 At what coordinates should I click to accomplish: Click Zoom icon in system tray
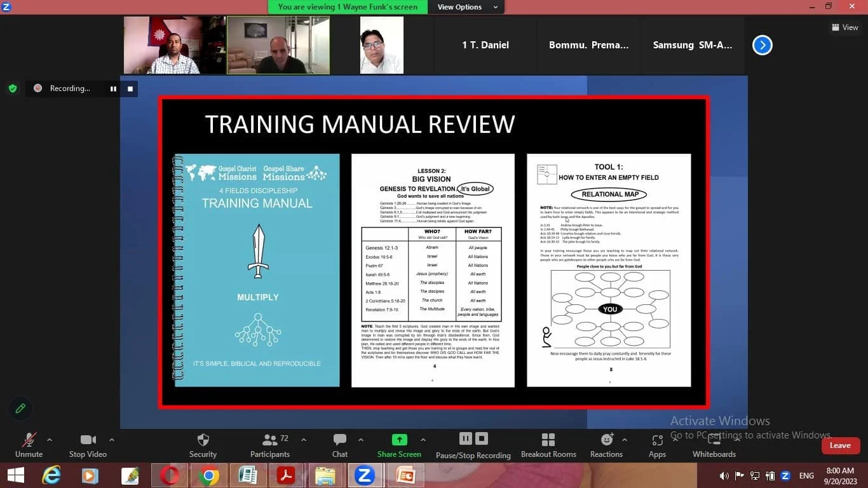pos(785,475)
